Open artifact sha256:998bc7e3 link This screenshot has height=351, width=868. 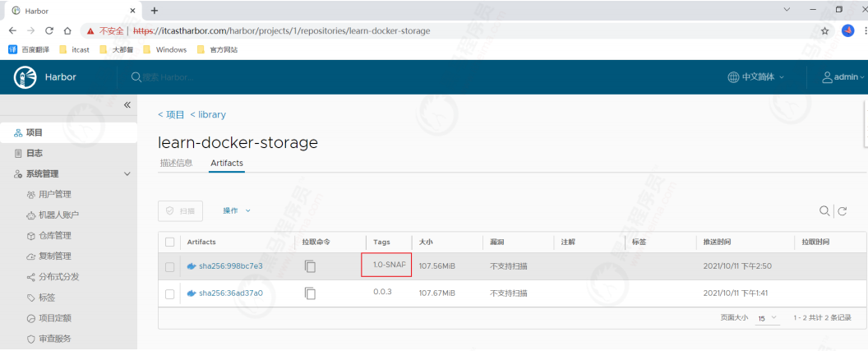click(x=231, y=266)
